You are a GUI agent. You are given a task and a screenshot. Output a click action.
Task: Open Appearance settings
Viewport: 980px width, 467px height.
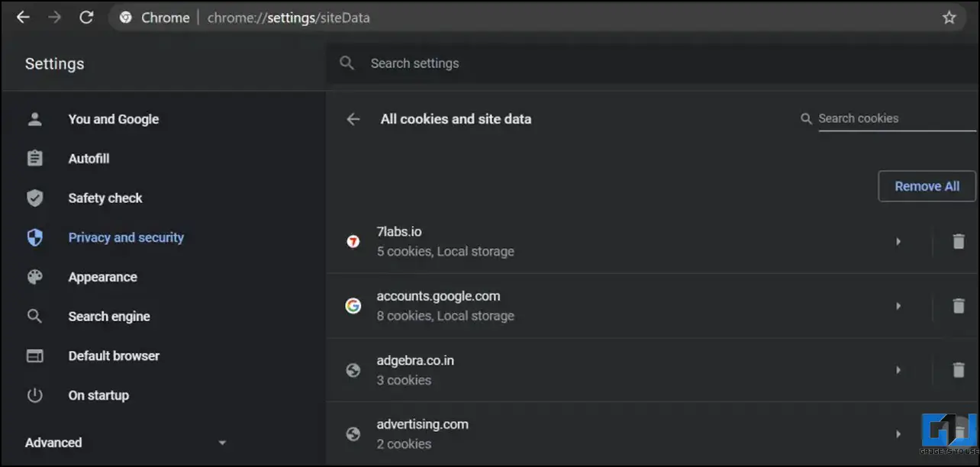tap(102, 277)
